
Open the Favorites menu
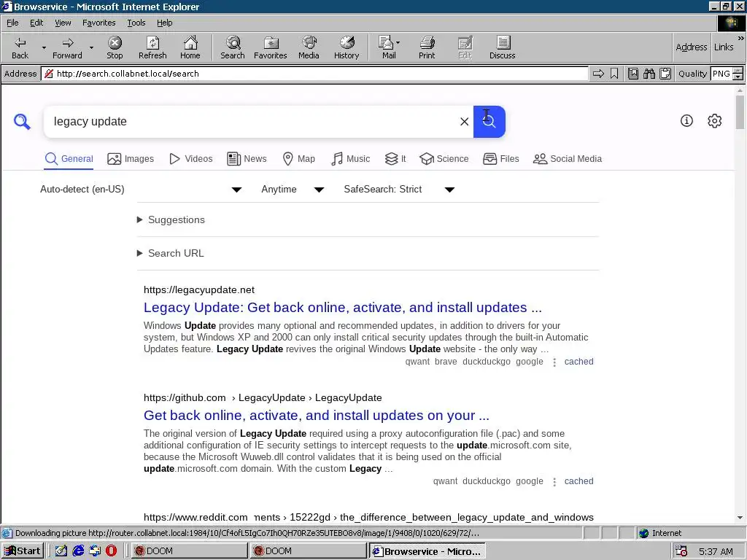98,23
